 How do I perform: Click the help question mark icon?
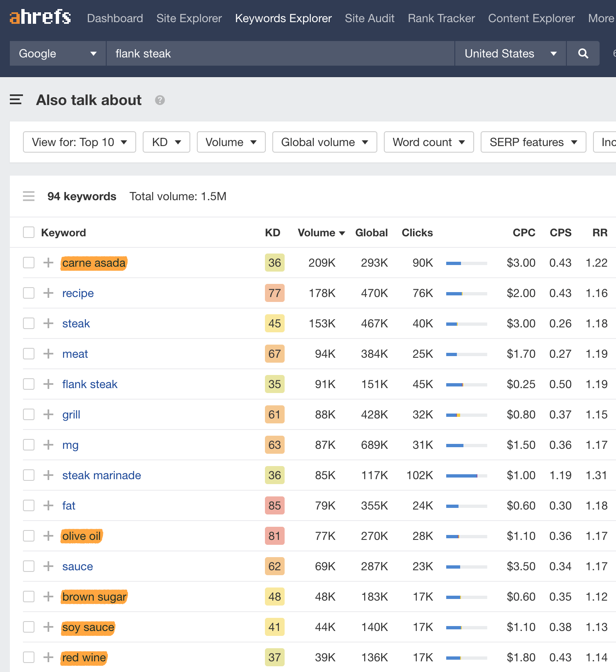tap(160, 100)
